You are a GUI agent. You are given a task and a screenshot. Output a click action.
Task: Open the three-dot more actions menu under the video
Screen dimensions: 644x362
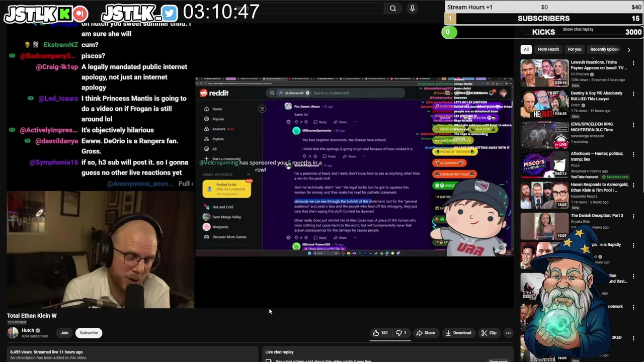click(x=508, y=333)
